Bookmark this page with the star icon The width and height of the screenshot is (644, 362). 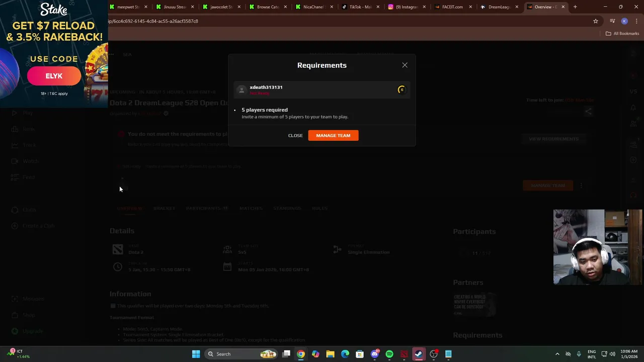pyautogui.click(x=596, y=21)
